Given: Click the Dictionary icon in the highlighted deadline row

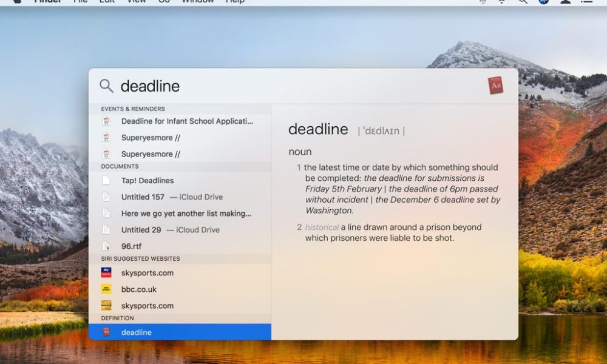Looking at the screenshot, I should [106, 332].
